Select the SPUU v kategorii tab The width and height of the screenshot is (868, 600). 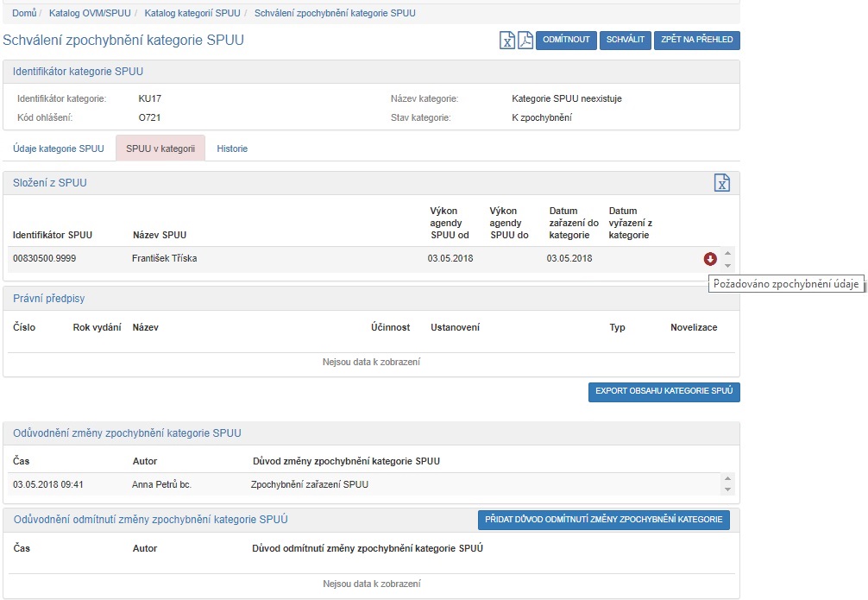[160, 148]
